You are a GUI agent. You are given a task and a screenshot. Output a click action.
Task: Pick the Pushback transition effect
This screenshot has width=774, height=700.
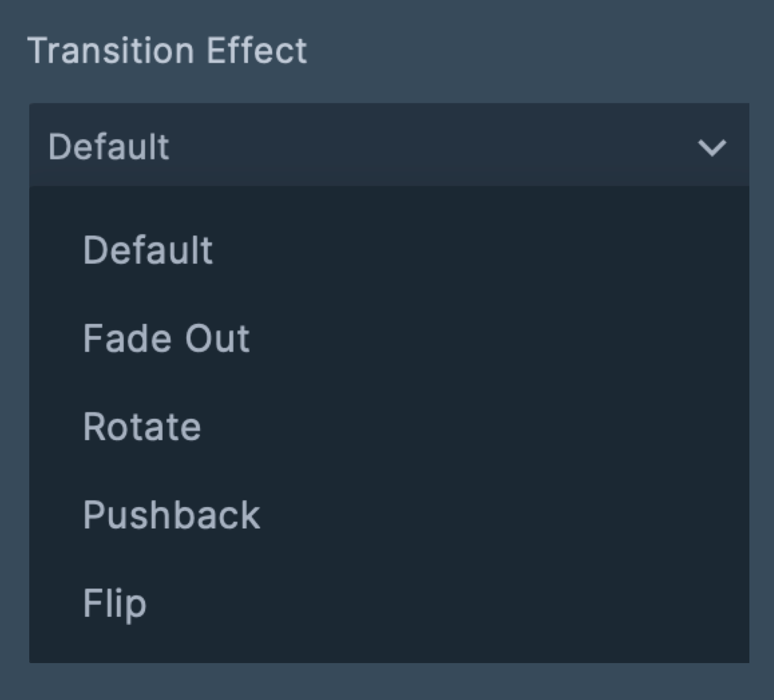point(171,515)
